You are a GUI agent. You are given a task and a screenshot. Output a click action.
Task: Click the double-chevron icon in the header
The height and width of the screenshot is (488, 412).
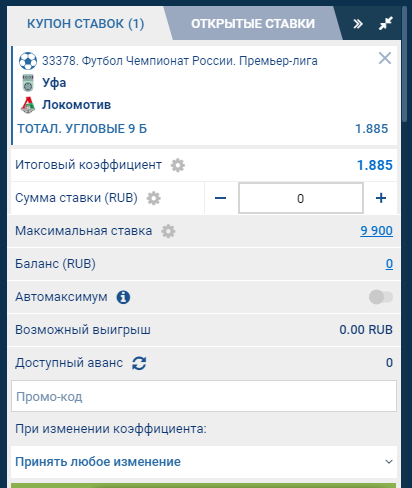[x=358, y=24]
